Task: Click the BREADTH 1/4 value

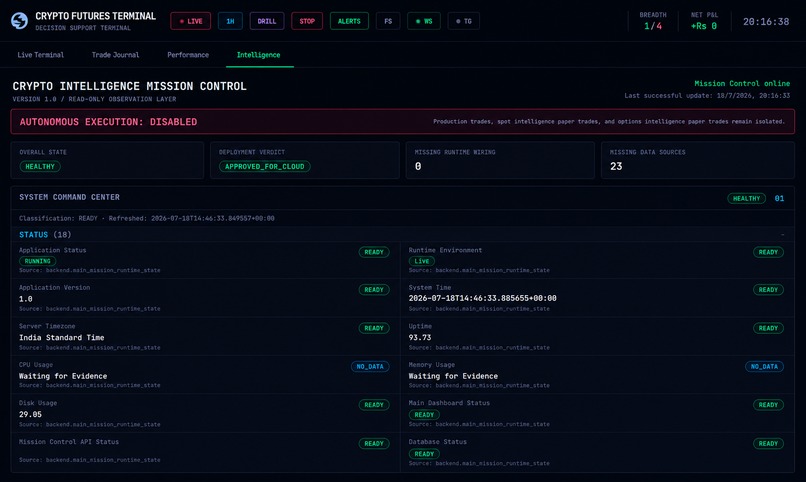Action: click(x=653, y=26)
